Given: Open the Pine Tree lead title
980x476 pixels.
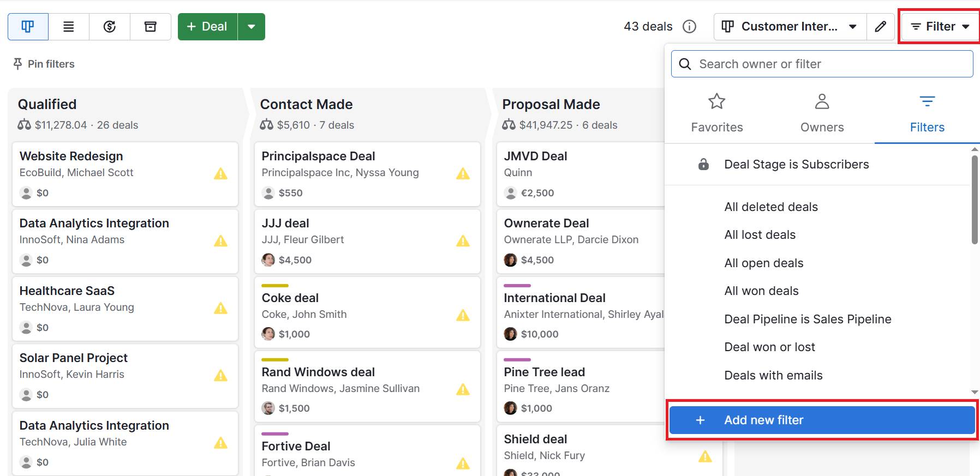Looking at the screenshot, I should (544, 372).
